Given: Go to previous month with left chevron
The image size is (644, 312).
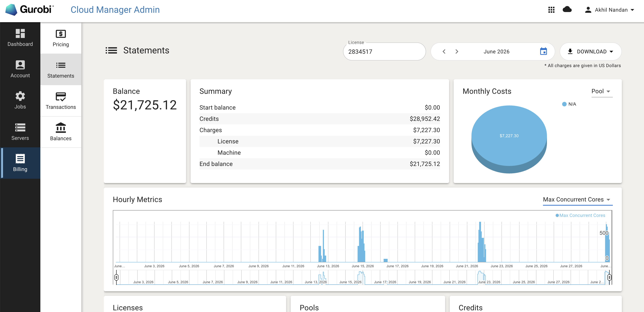Looking at the screenshot, I should pos(444,51).
